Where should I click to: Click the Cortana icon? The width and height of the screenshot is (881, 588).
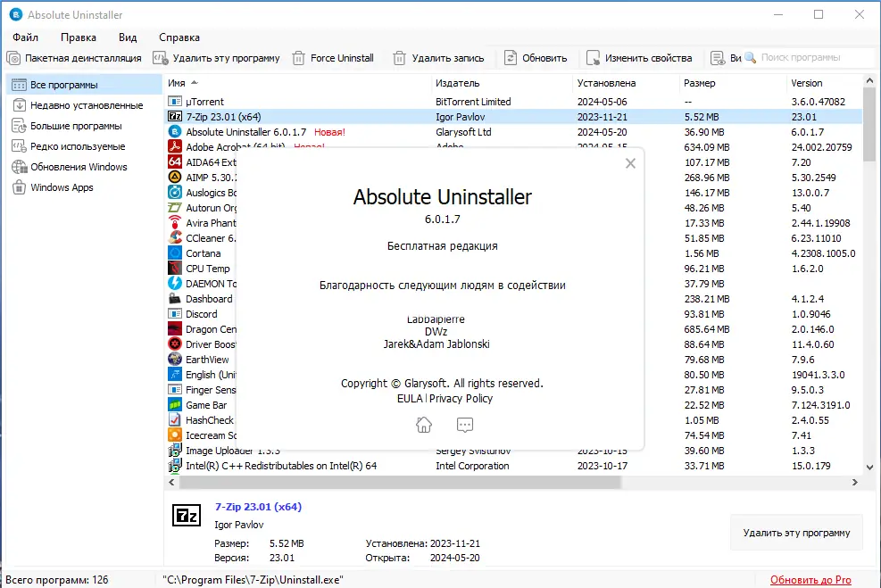175,253
